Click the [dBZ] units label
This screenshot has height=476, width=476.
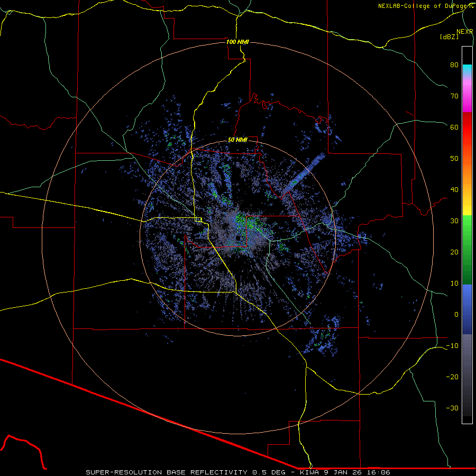[x=449, y=36]
